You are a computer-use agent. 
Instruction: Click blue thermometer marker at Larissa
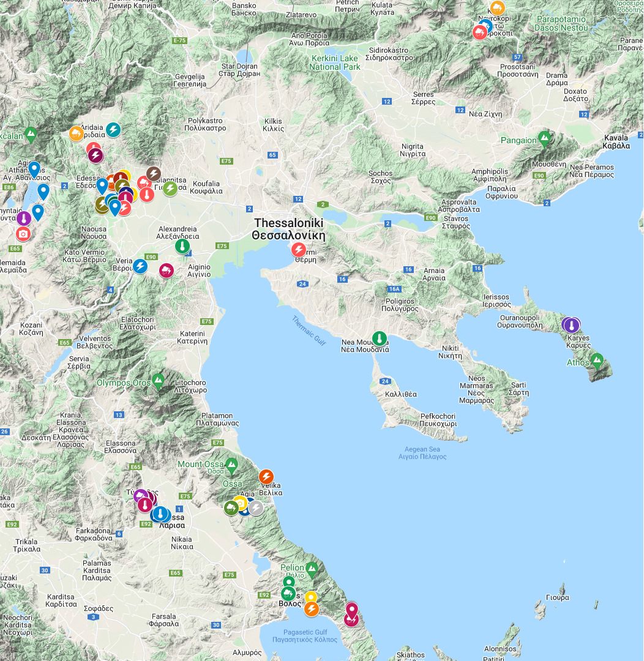(x=160, y=514)
